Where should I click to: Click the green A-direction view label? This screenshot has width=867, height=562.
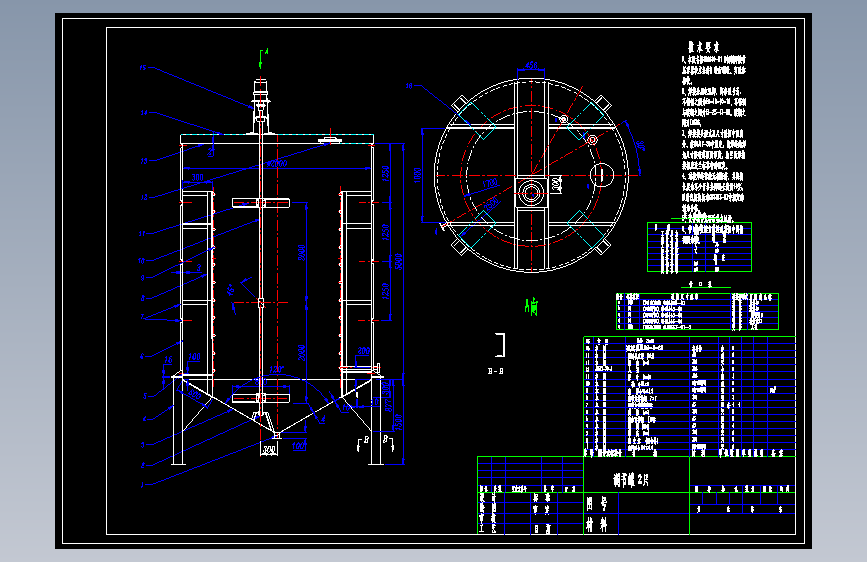(x=531, y=306)
